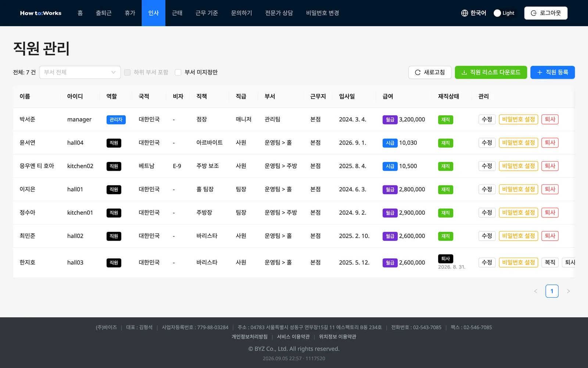
Task: Open the 근무 기준 menu
Action: (207, 13)
